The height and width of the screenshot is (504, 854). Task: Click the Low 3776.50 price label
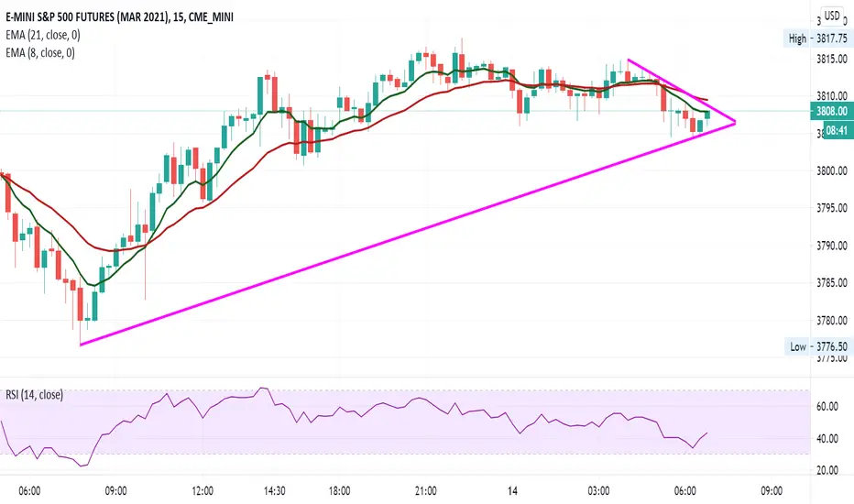[816, 346]
